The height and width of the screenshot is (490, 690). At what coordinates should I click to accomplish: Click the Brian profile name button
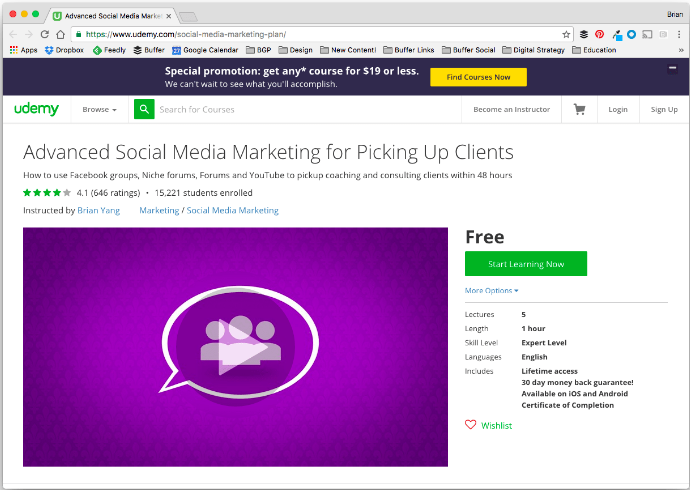point(675,15)
